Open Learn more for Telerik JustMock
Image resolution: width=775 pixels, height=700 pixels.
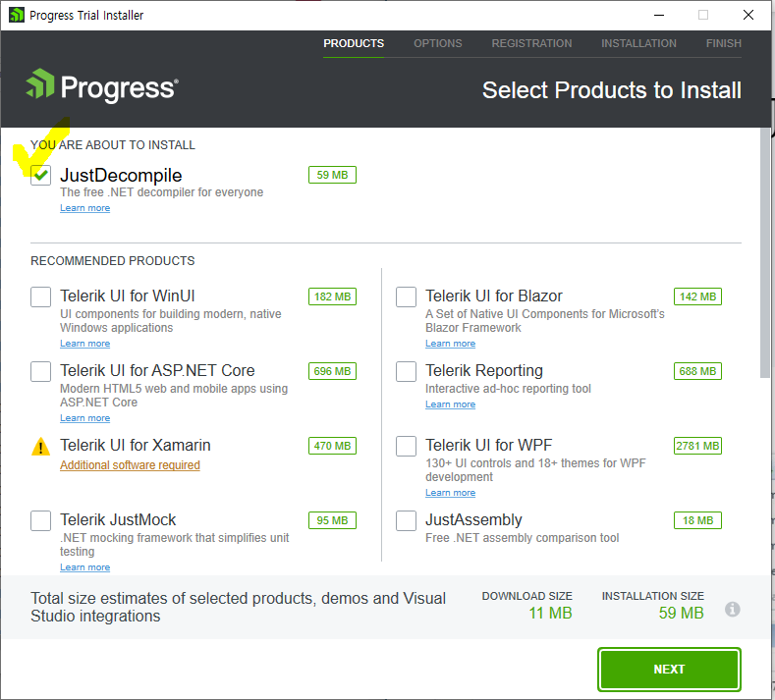[x=85, y=567]
